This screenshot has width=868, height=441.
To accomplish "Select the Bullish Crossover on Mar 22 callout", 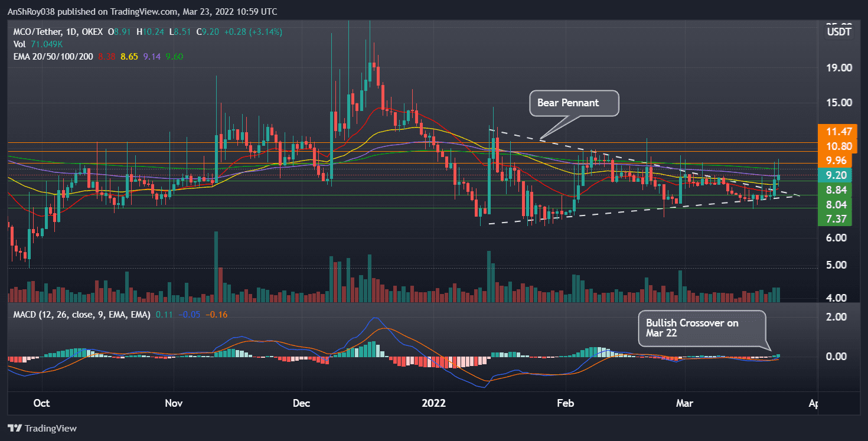I will (x=701, y=329).
